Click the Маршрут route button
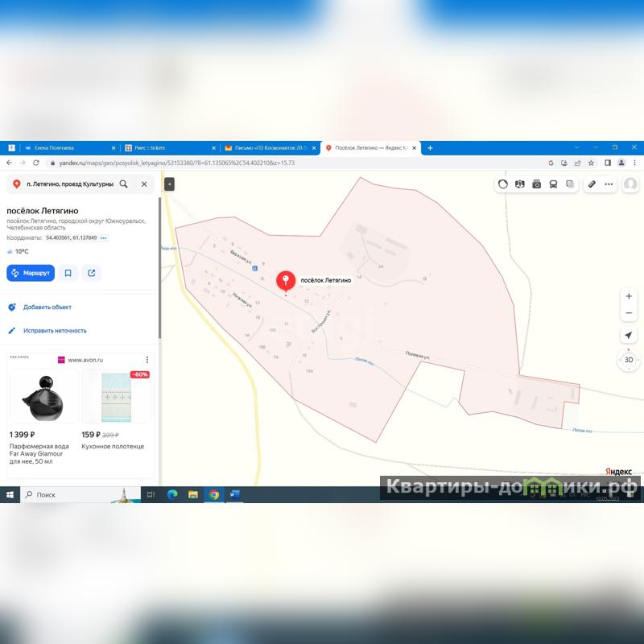 coord(31,273)
